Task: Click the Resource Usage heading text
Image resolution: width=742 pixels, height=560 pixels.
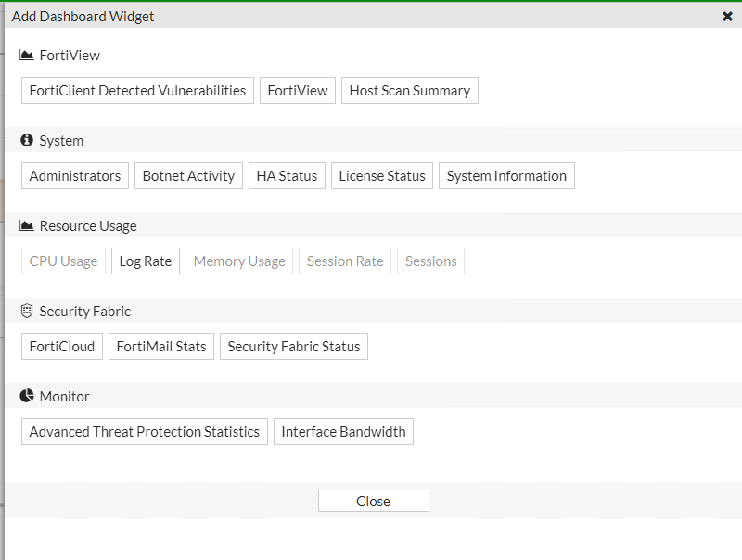Action: coord(88,226)
